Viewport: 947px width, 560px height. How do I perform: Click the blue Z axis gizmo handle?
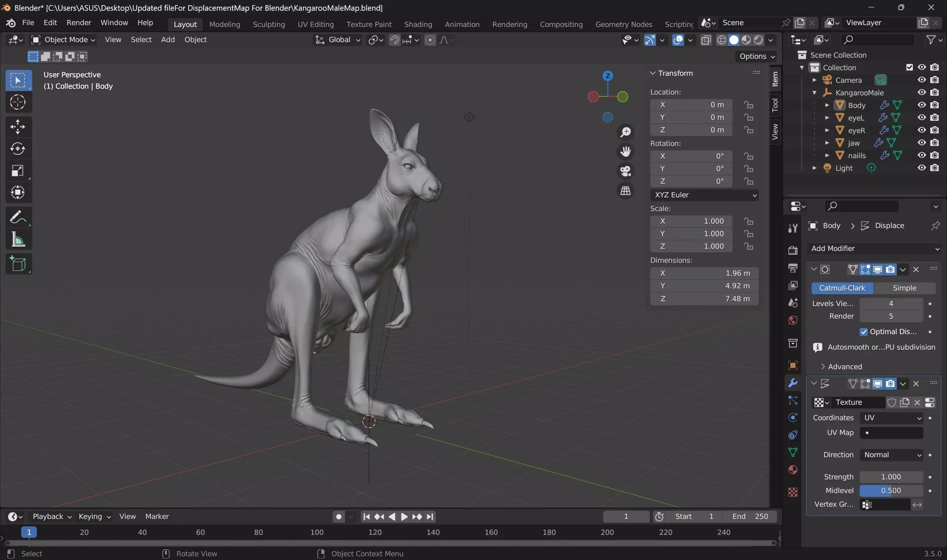pos(607,76)
